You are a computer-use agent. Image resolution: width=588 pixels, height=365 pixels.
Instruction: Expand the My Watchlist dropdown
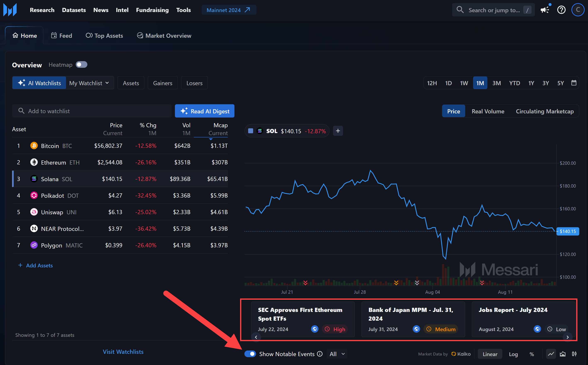pos(89,83)
